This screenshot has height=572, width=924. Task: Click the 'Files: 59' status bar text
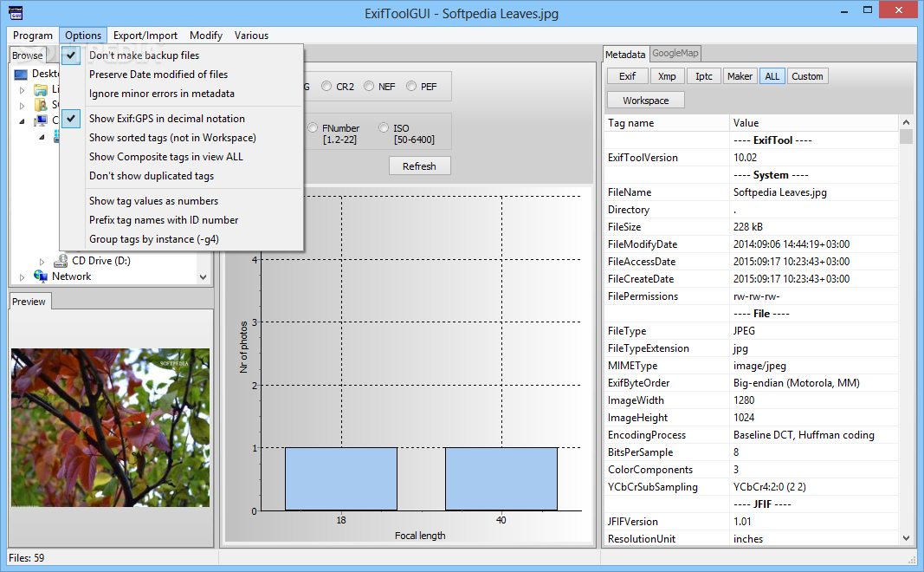27,558
